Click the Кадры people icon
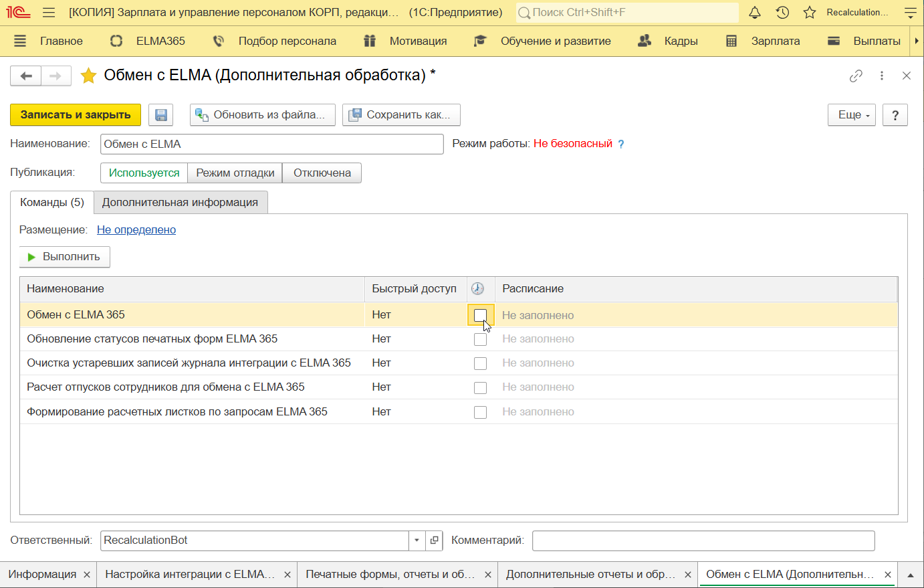 point(645,41)
